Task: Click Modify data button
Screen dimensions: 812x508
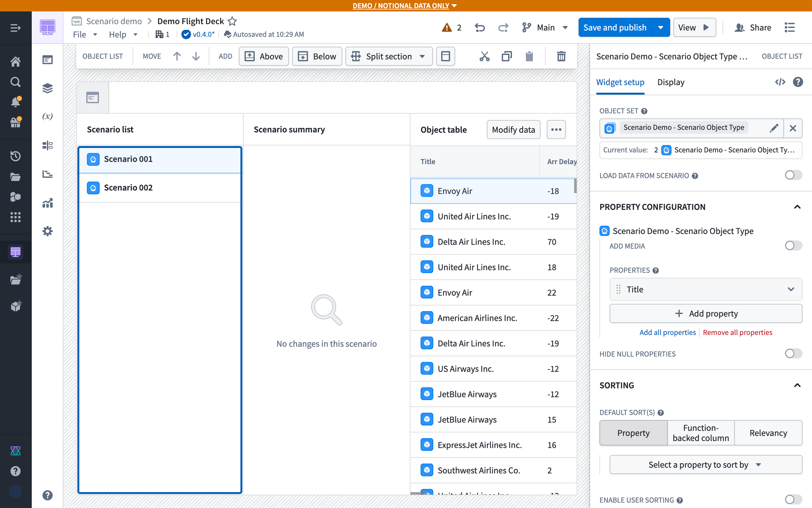Action: coord(514,130)
